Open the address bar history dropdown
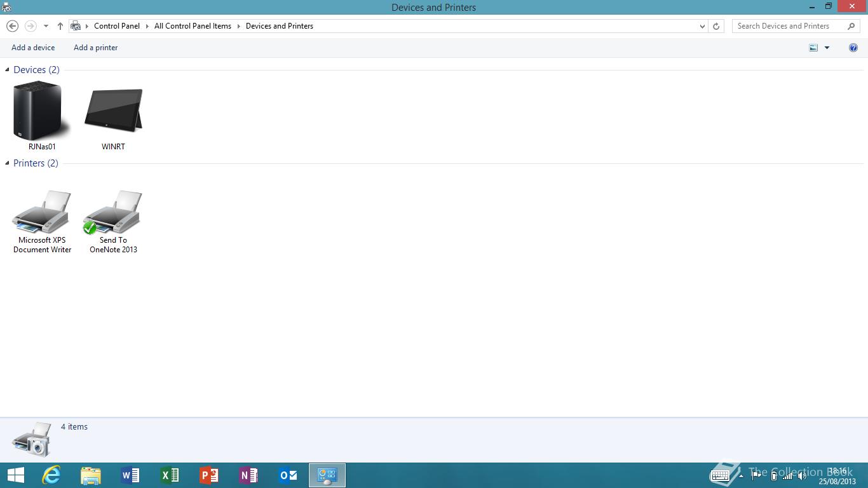Viewport: 868px width, 488px height. pos(702,26)
